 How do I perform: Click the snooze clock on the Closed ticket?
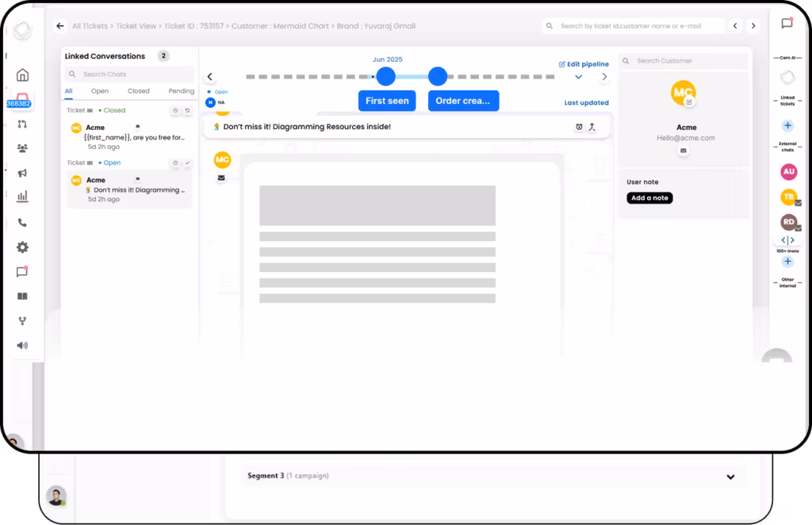coord(175,110)
